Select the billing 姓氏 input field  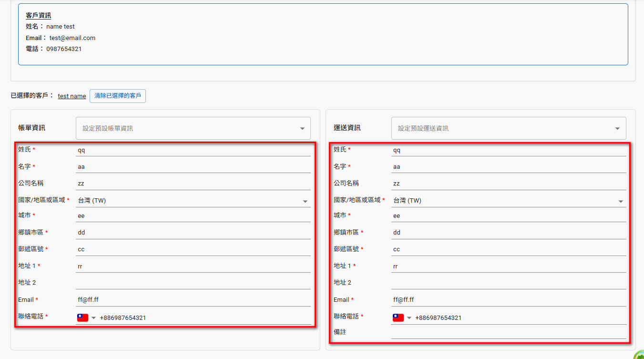(191, 150)
